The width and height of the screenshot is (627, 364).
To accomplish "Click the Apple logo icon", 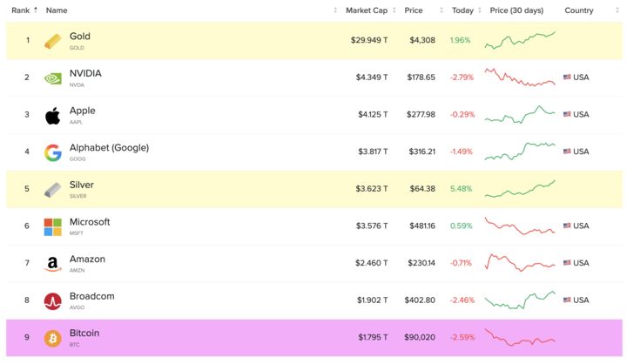I will coord(52,116).
